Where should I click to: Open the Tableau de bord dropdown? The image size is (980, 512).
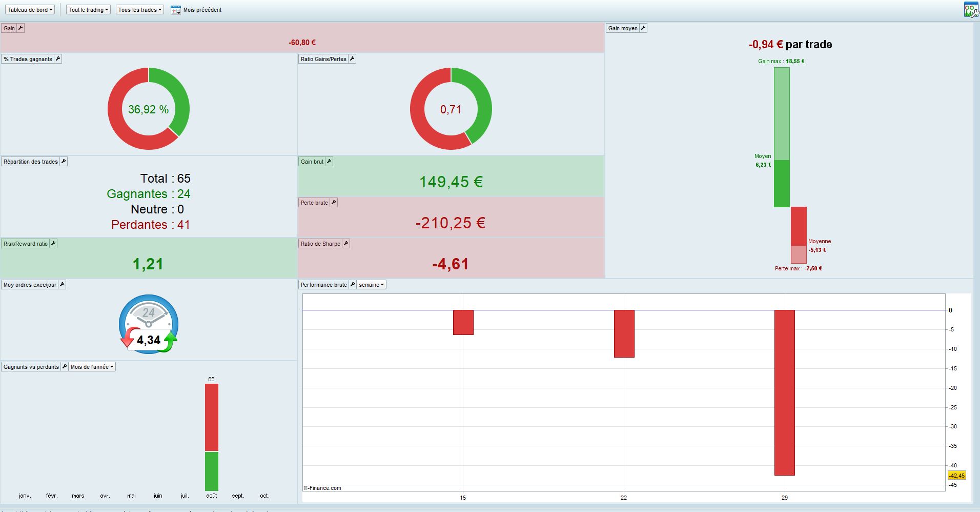coord(30,10)
